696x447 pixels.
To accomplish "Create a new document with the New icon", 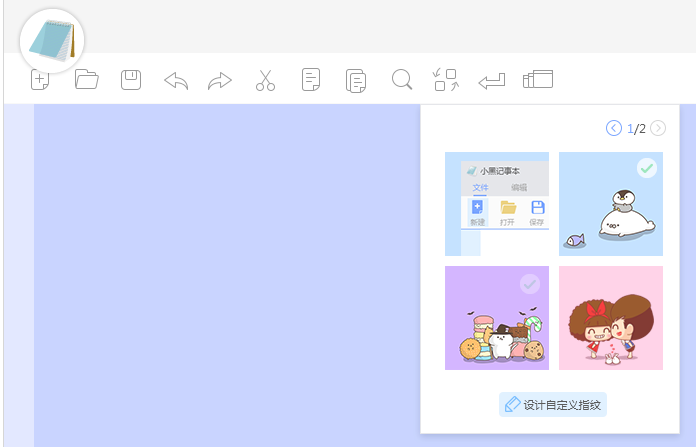I will [40, 80].
